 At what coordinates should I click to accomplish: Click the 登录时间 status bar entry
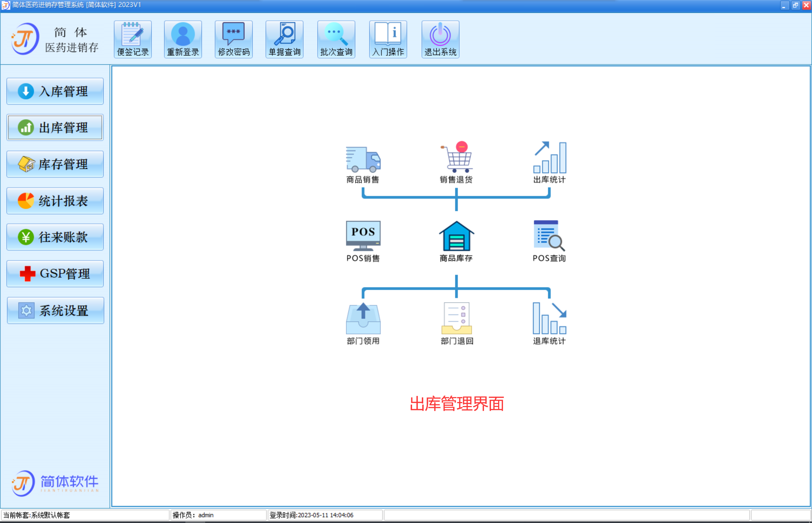pos(325,515)
